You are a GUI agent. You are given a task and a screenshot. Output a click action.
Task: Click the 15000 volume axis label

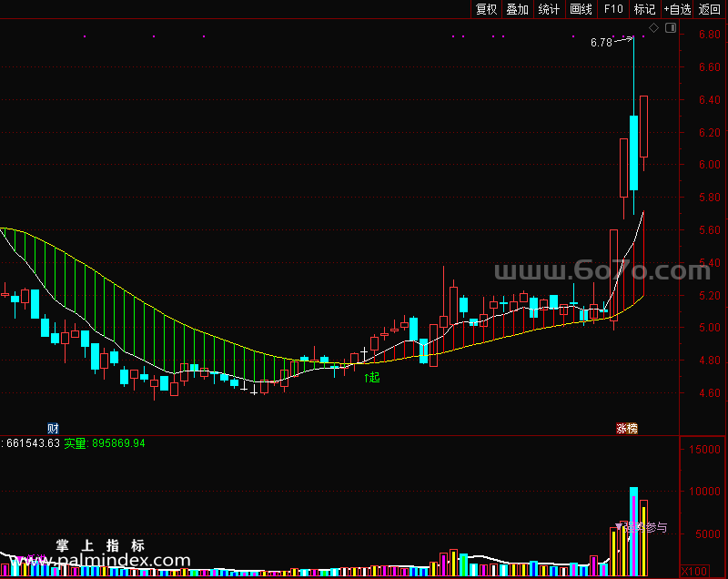tap(704, 449)
